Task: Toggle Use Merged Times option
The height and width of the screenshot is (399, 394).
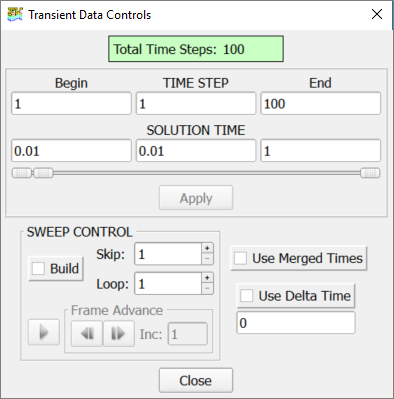Action: tap(240, 258)
